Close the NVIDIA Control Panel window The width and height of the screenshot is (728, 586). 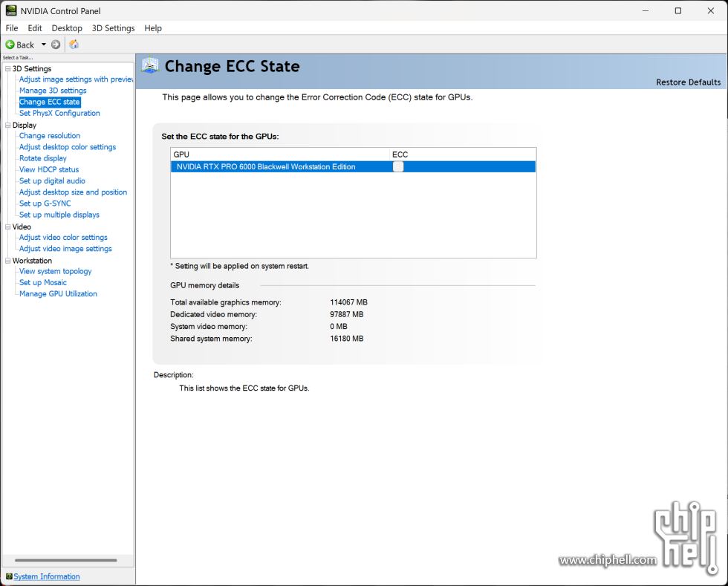point(710,10)
